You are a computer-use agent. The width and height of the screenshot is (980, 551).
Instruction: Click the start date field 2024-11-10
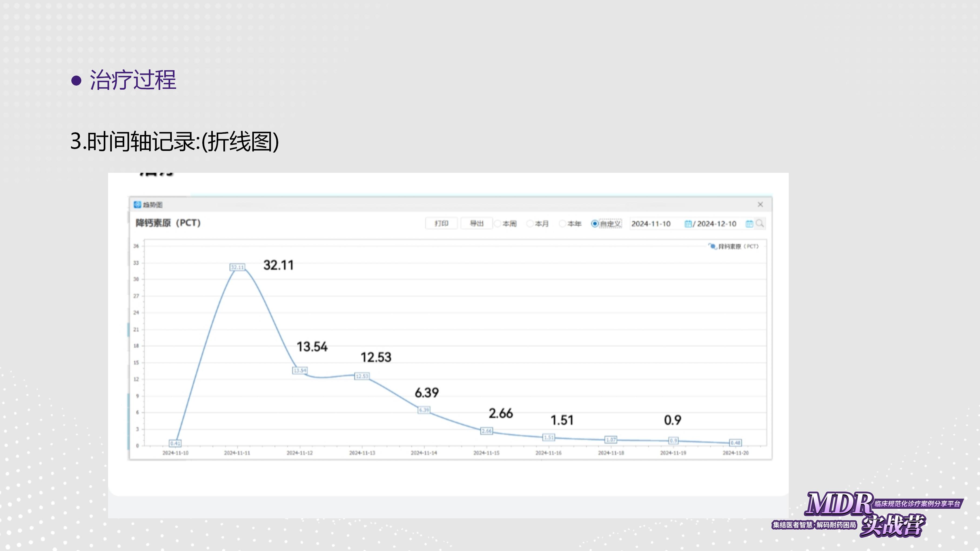pos(651,224)
